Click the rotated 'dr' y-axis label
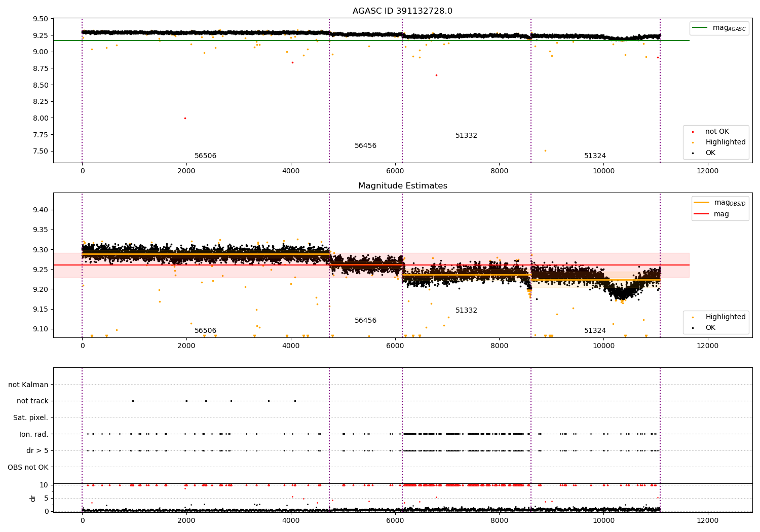This screenshot has height=532, width=760. (33, 498)
